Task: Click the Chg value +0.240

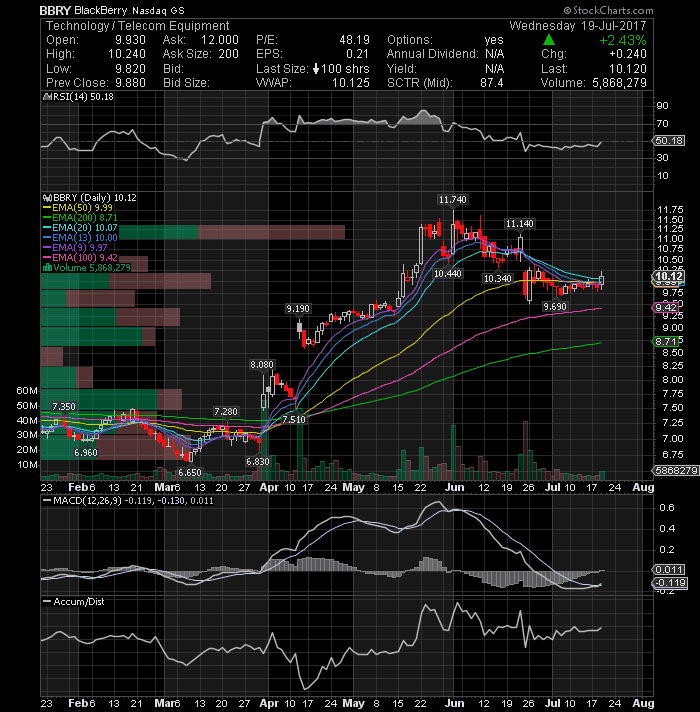Action: (628, 54)
